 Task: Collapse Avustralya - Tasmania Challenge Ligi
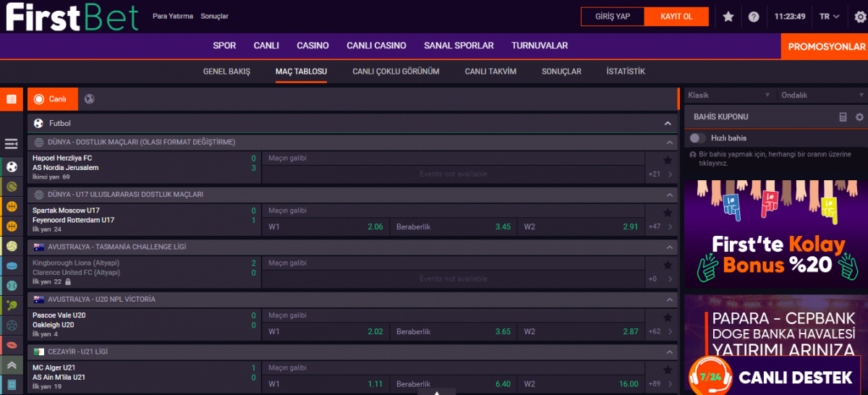(x=670, y=247)
